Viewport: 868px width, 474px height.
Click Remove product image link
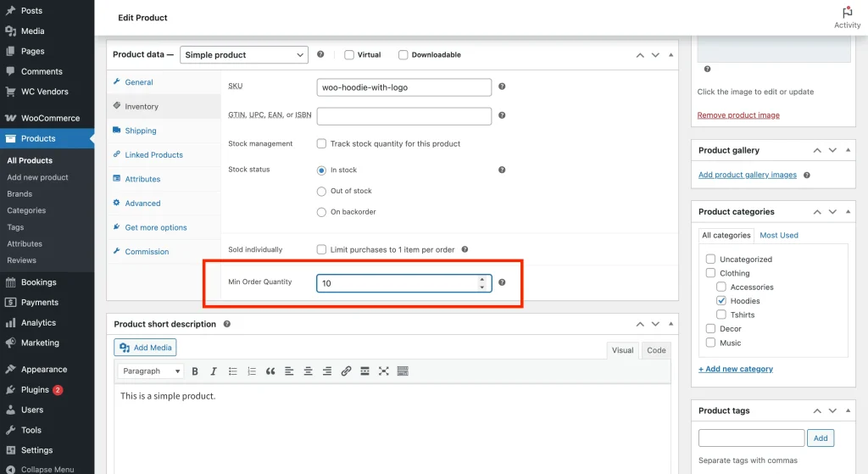tap(738, 115)
